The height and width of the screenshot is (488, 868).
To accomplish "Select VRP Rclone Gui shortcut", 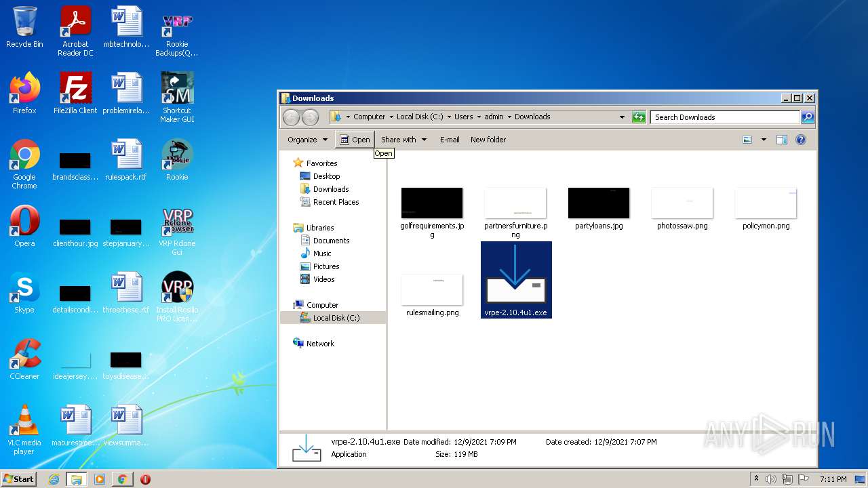I will (177, 230).
